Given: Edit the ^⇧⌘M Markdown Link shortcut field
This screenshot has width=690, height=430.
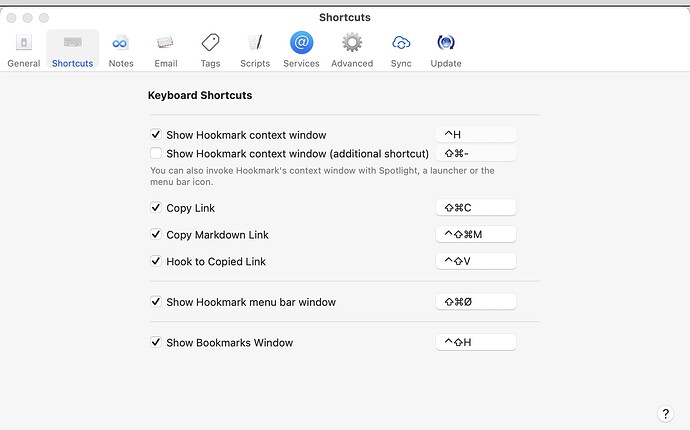Looking at the screenshot, I should click(x=476, y=235).
